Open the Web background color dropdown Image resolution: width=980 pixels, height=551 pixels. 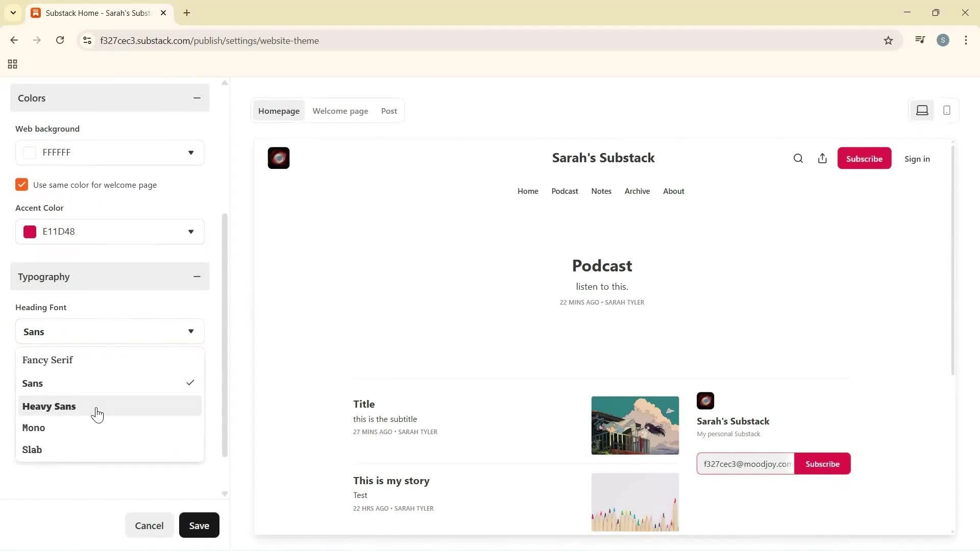pyautogui.click(x=190, y=153)
